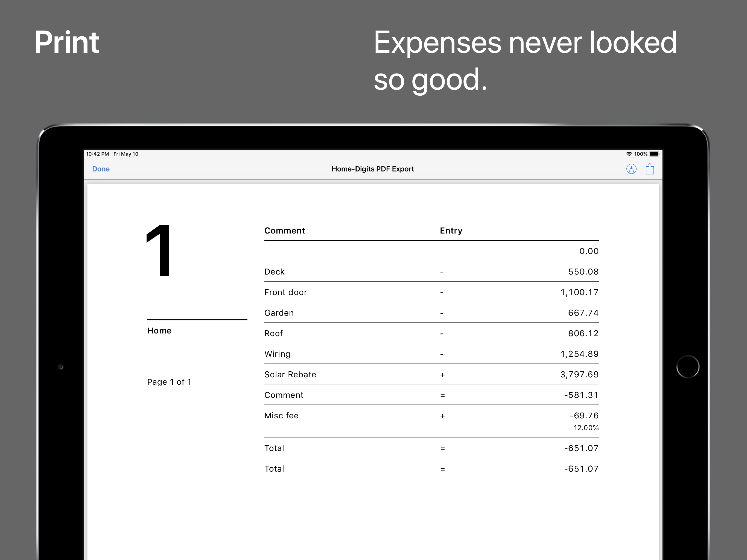
Task: Tap the Home tape title
Action: (x=159, y=331)
